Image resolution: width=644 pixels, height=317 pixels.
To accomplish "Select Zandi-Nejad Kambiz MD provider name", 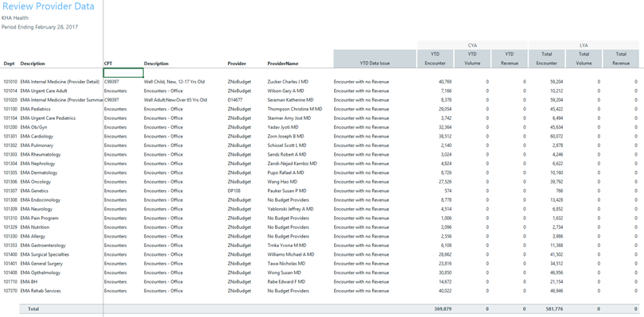I will click(x=292, y=164).
